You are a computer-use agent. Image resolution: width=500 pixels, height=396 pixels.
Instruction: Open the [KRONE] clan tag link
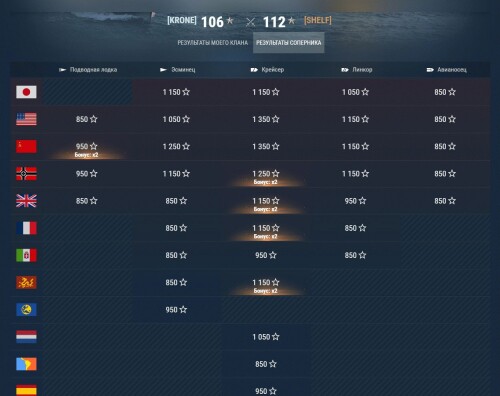(182, 20)
